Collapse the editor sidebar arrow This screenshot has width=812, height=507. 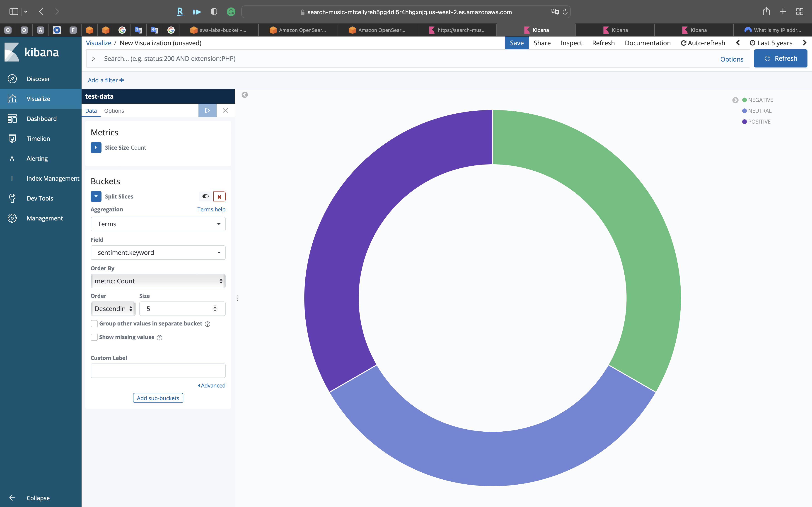tap(245, 95)
